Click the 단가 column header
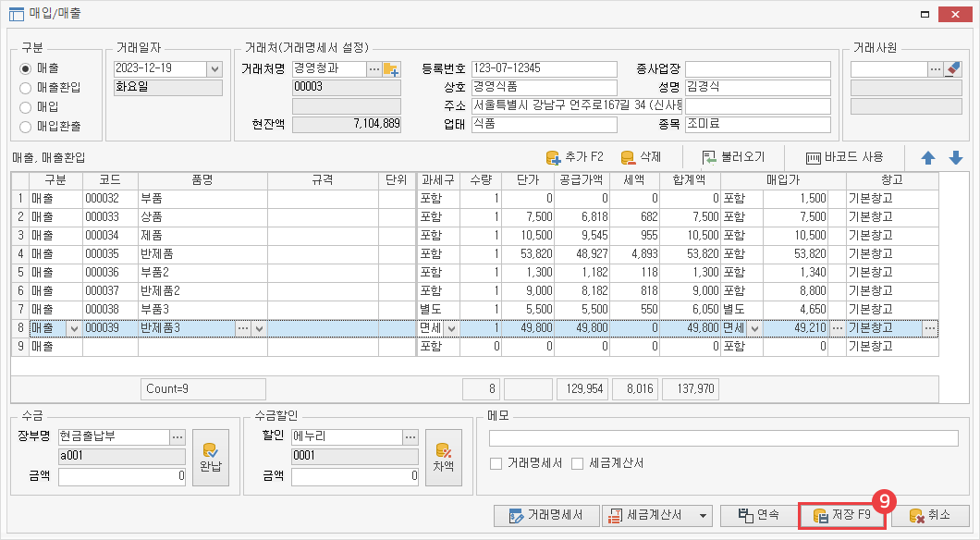This screenshot has height=540, width=980. coord(528,180)
